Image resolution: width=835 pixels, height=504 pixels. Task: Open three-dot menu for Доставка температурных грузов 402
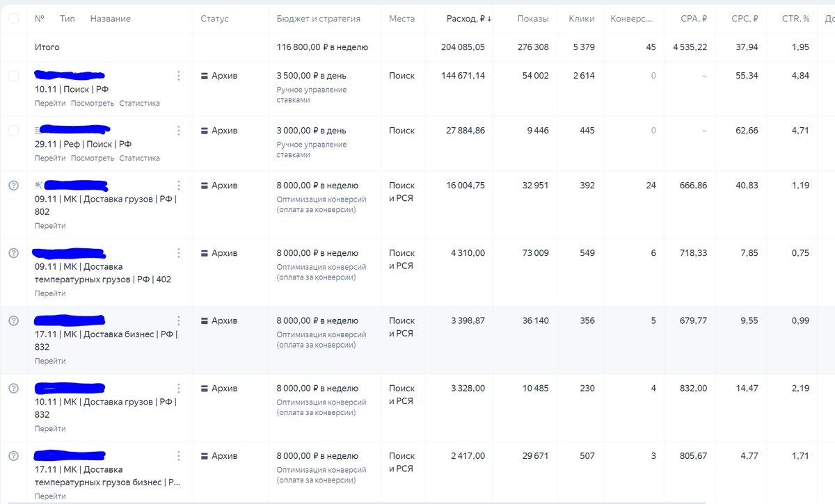point(179,253)
